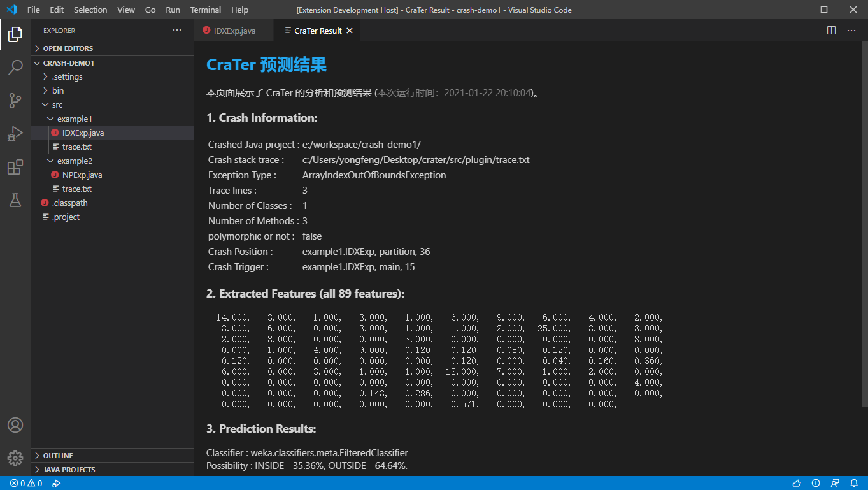
Task: Click the info circle status bar icon
Action: tap(816, 483)
